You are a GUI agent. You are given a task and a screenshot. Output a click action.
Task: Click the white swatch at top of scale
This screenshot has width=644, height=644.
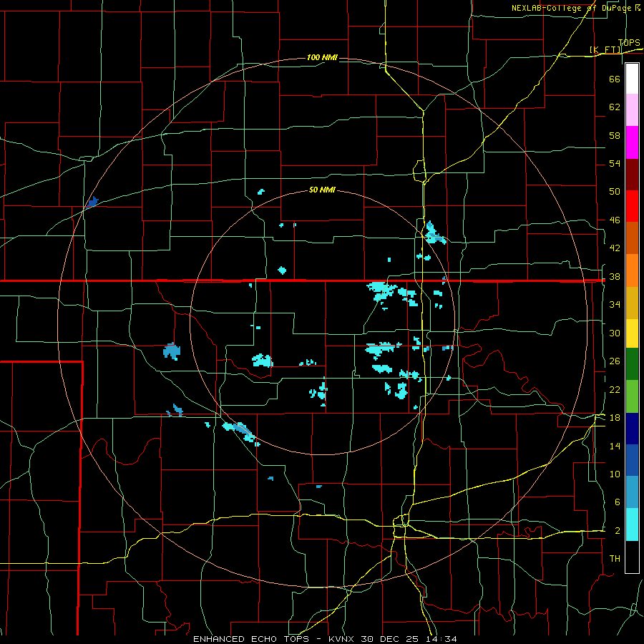pyautogui.click(x=632, y=79)
